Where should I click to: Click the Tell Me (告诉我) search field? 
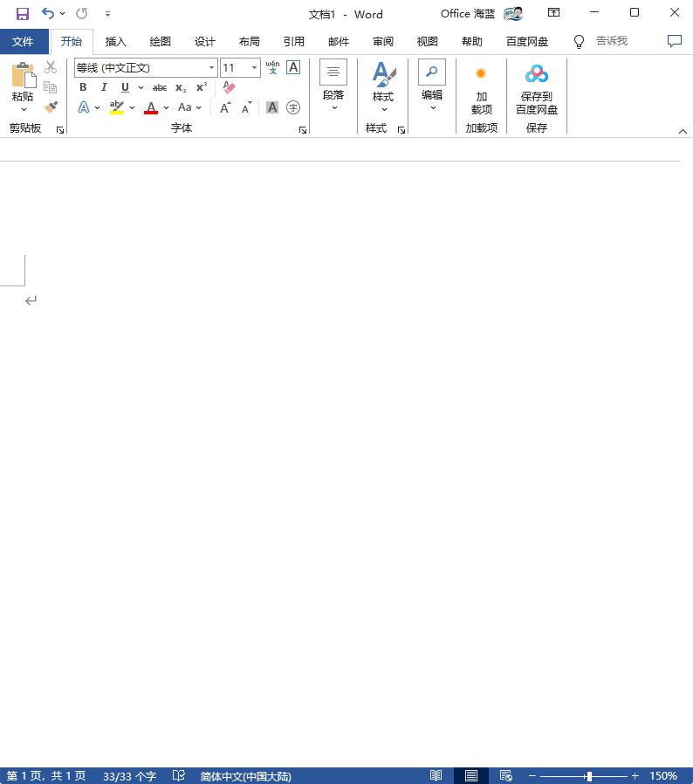click(x=612, y=41)
